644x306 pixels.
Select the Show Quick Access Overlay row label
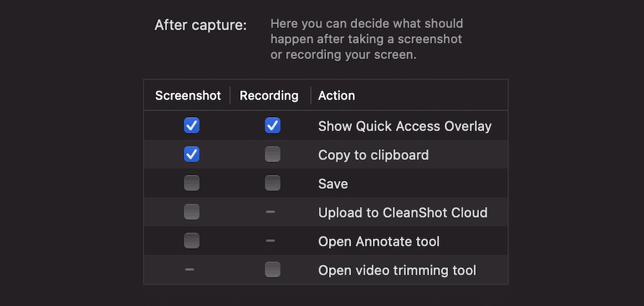[x=405, y=126]
